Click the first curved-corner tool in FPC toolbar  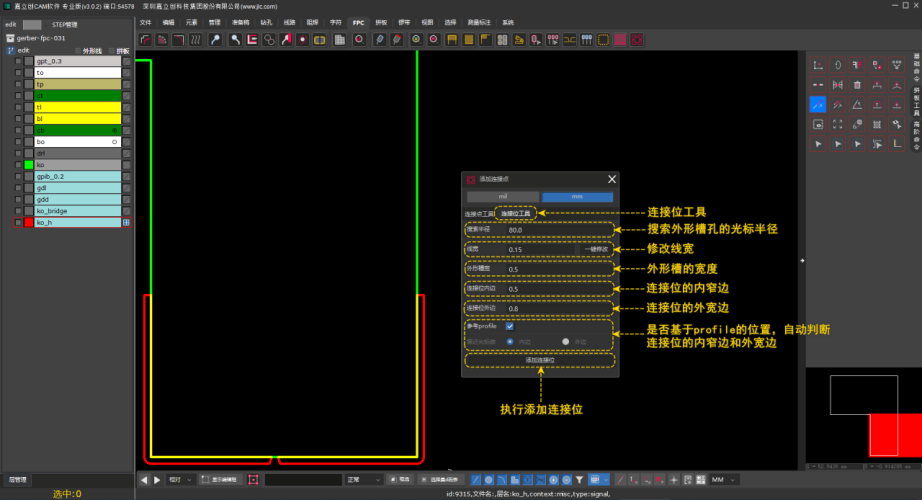coord(145,40)
